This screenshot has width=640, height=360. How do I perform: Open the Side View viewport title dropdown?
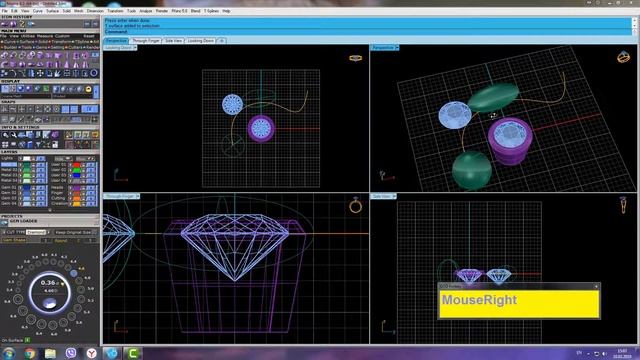point(394,196)
